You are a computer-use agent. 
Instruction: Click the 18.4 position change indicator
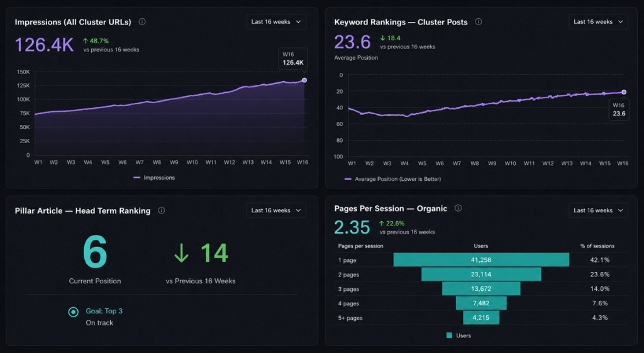pyautogui.click(x=390, y=38)
